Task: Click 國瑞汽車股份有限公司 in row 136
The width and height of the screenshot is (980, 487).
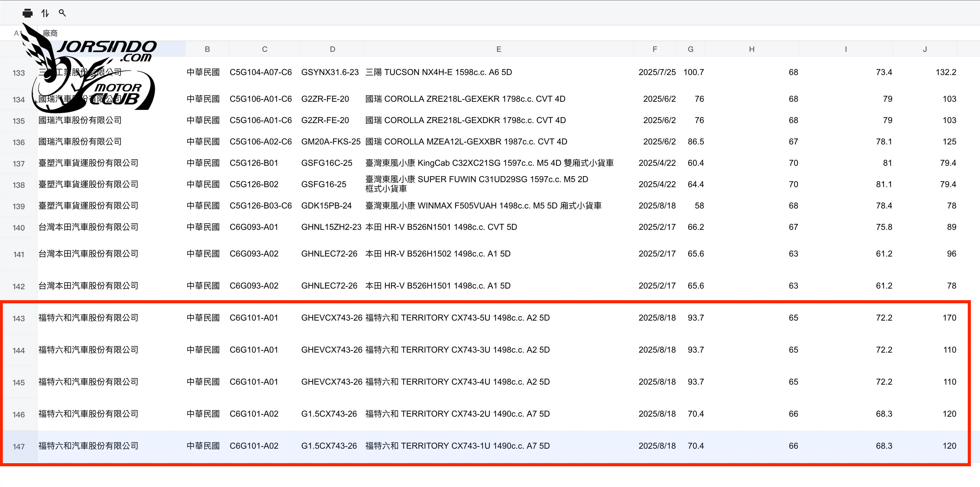Action: tap(80, 141)
